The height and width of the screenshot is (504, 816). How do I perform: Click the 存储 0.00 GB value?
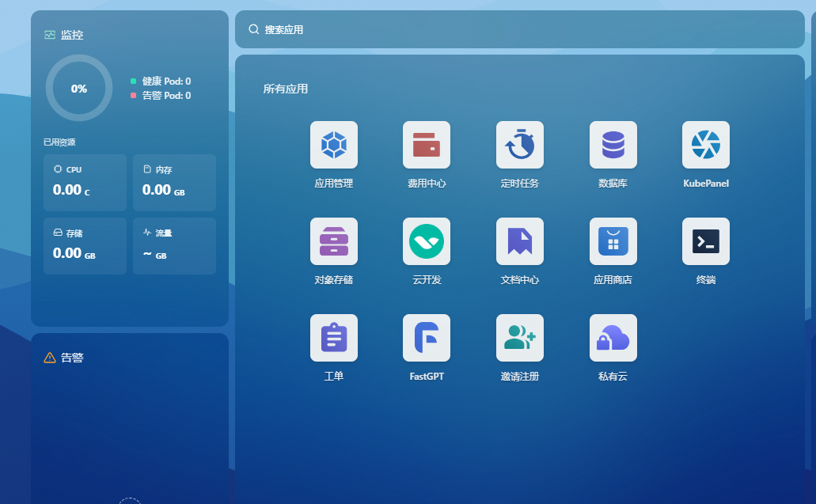[x=74, y=253]
